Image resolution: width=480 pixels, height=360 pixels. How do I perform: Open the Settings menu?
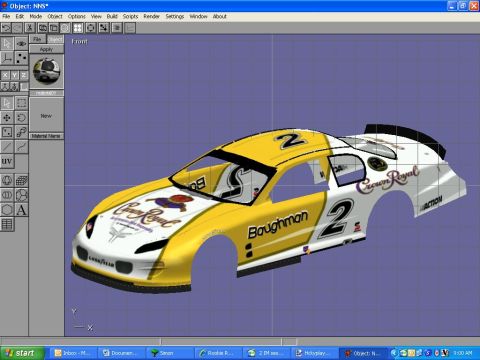pyautogui.click(x=175, y=16)
